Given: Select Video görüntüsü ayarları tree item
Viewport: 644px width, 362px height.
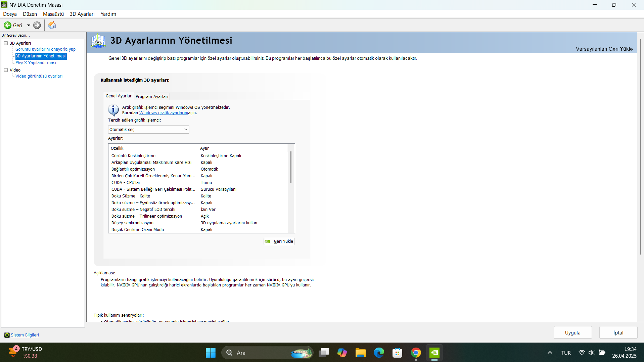Looking at the screenshot, I should (x=39, y=76).
